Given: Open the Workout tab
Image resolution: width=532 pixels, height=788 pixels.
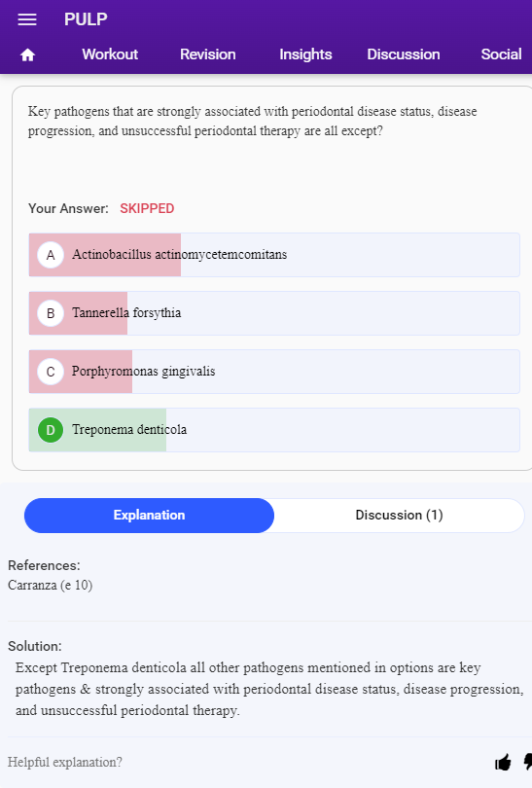Looking at the screenshot, I should tap(110, 54).
